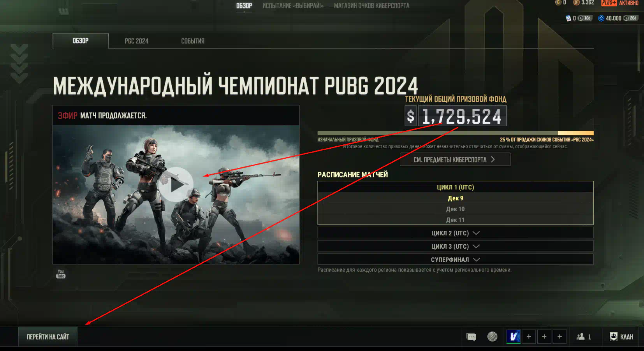Click the 3.362 BP balance value
The image size is (644, 351).
pos(588,3)
